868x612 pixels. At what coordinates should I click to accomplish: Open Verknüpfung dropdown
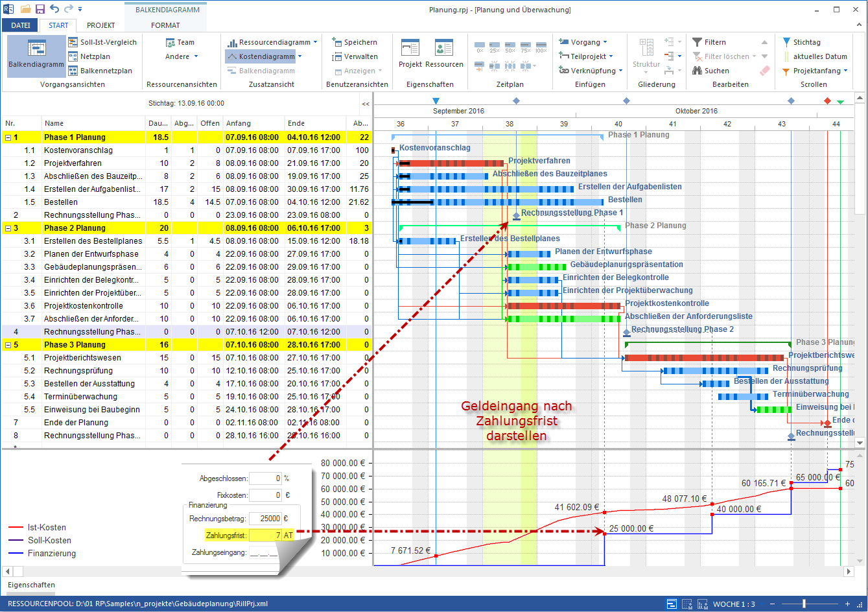click(x=590, y=71)
